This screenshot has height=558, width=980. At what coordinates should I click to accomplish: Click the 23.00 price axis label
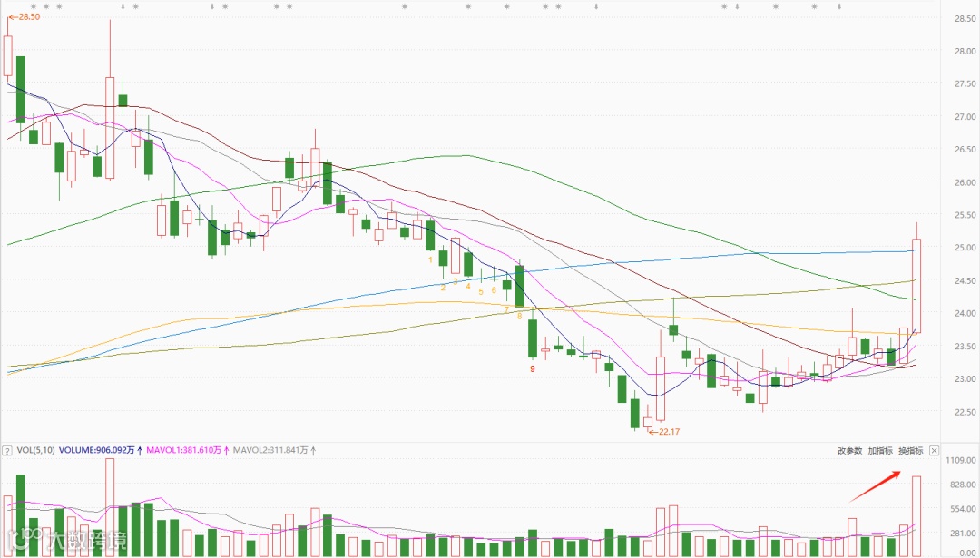(x=965, y=378)
